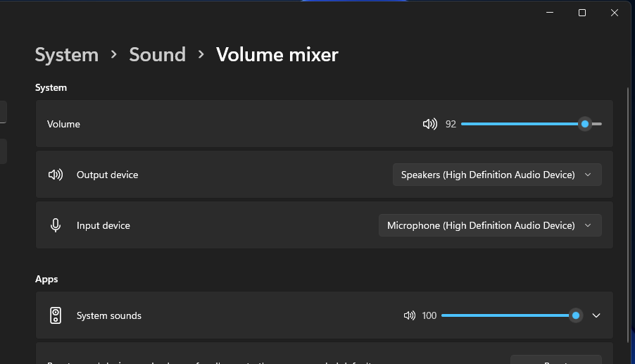Mute System sounds via its speaker icon
Image resolution: width=635 pixels, height=364 pixels.
[x=410, y=315]
